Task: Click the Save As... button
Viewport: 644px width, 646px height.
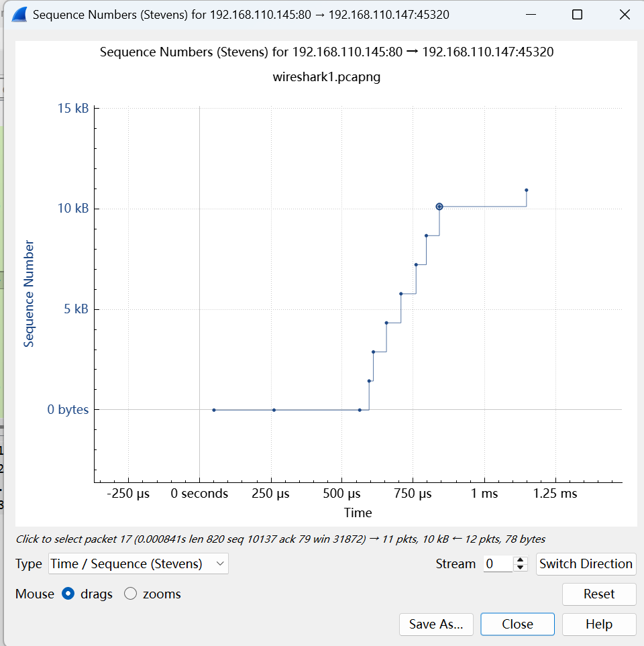Action: tap(436, 624)
